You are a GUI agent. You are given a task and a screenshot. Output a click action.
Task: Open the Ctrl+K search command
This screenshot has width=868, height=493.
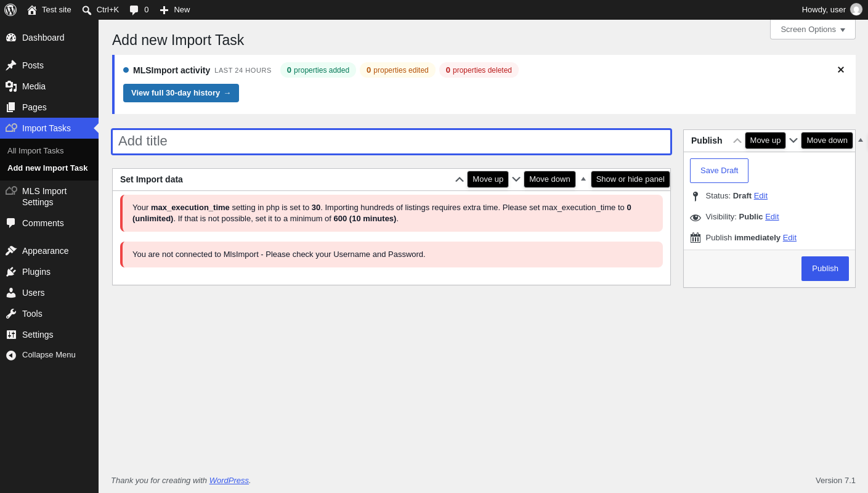point(100,10)
